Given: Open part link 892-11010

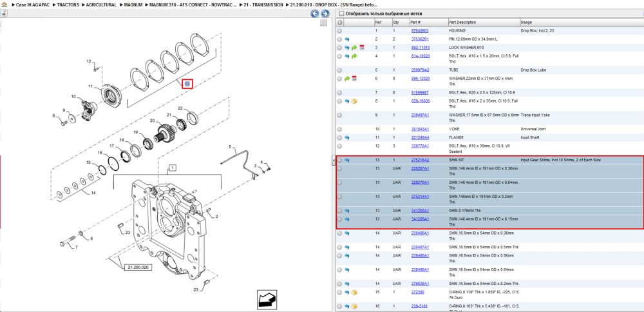Looking at the screenshot, I should coord(420,48).
